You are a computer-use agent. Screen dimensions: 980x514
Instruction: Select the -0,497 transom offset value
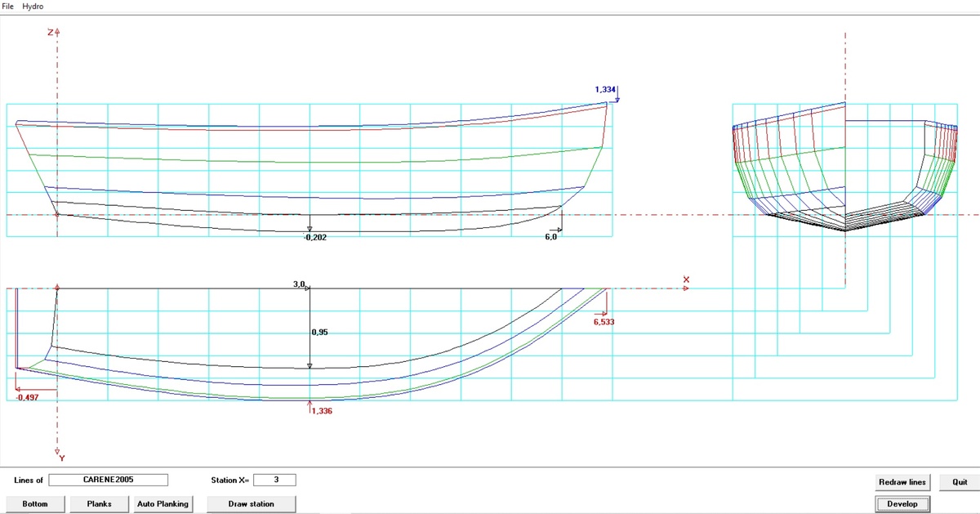click(x=27, y=397)
